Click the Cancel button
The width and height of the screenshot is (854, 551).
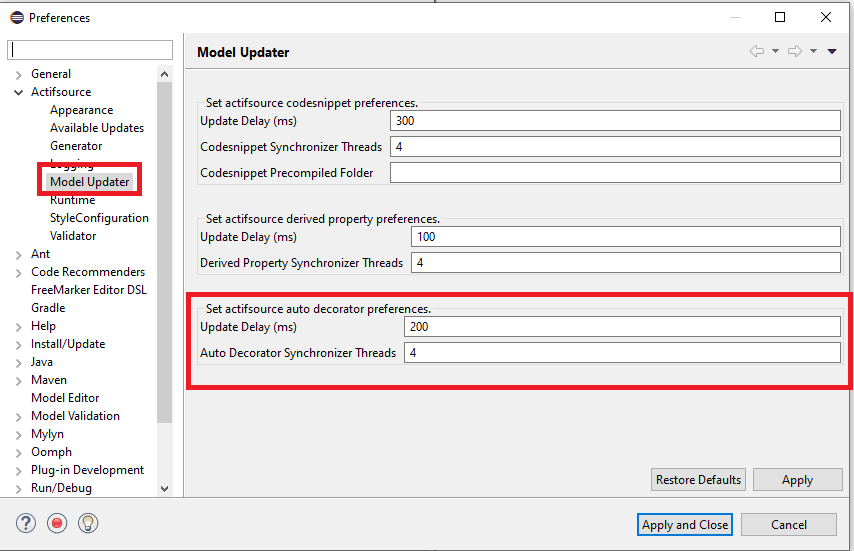pos(788,525)
